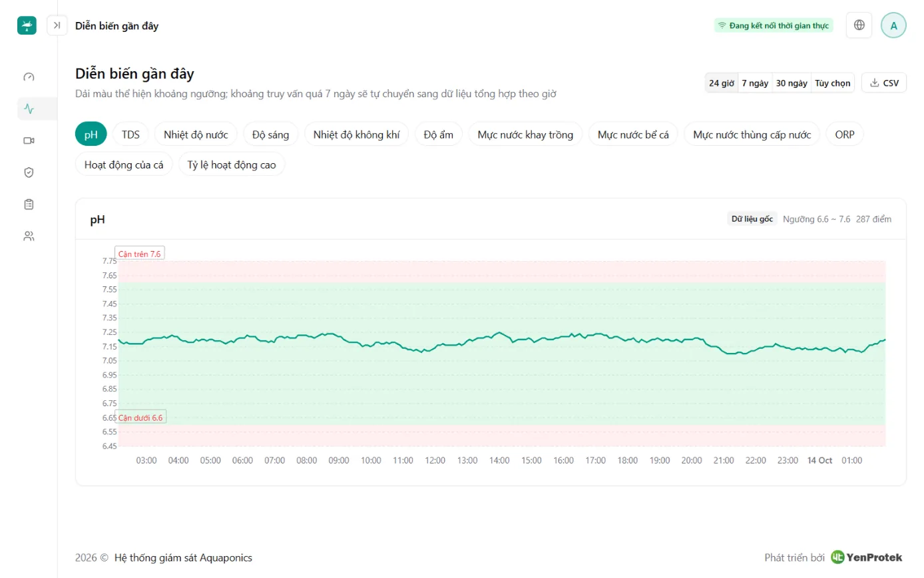Click the real-time connection status badge
This screenshot has width=924, height=578.
tap(773, 25)
